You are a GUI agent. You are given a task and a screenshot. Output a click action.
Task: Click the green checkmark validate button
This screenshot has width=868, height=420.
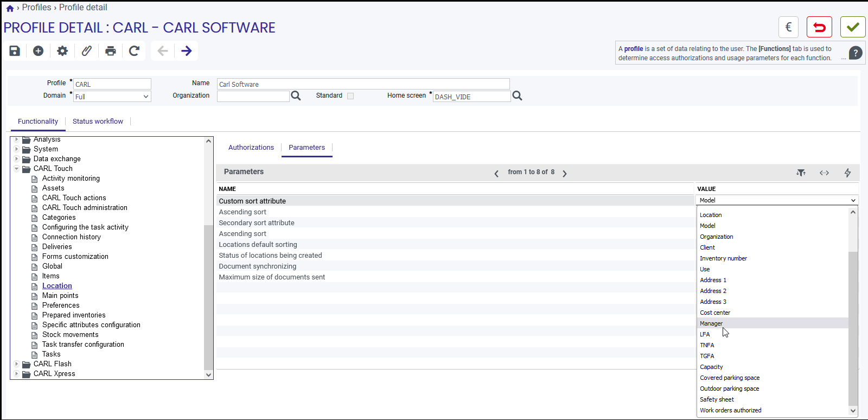(x=853, y=27)
